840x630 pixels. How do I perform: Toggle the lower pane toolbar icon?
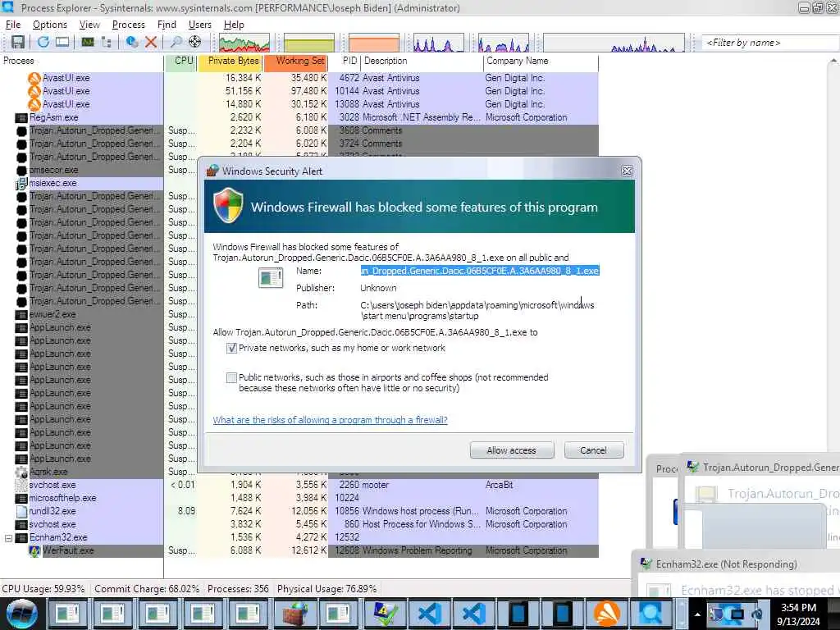62,42
